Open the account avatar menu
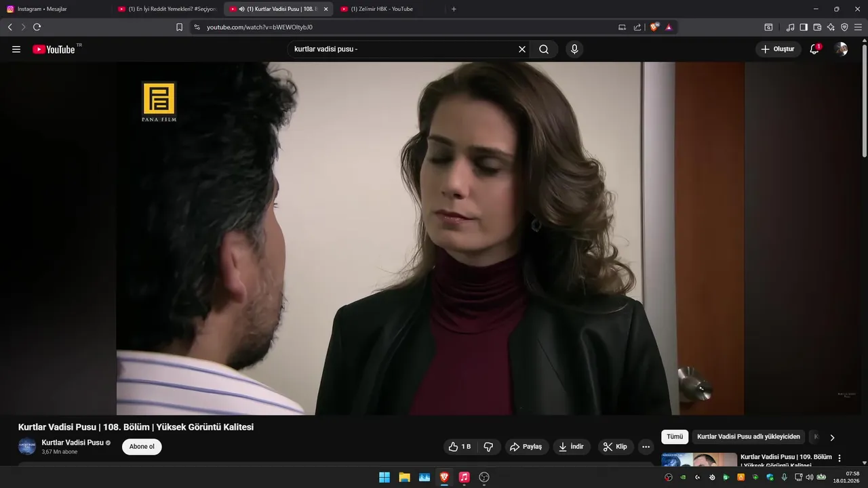 [841, 49]
